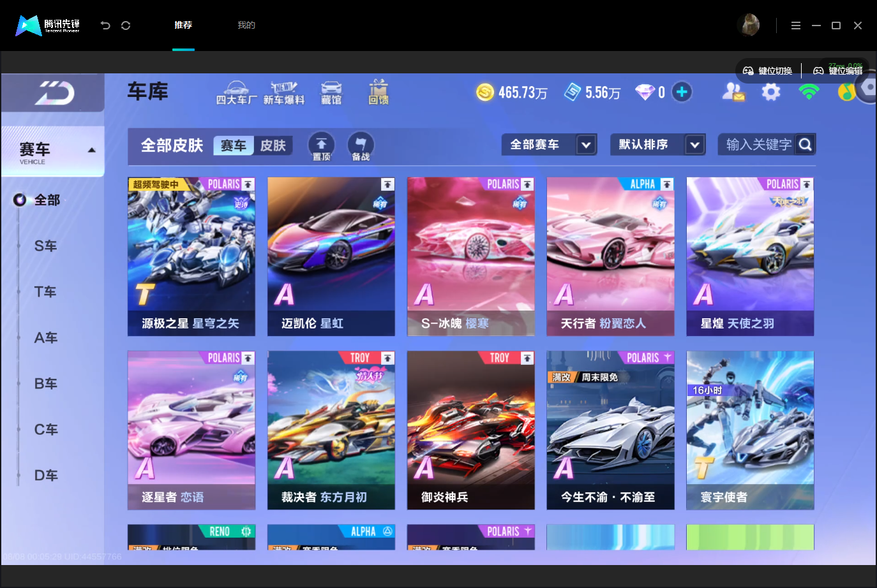Click the 备战 flag icon
Viewport: 877px width, 588px height.
tap(361, 146)
